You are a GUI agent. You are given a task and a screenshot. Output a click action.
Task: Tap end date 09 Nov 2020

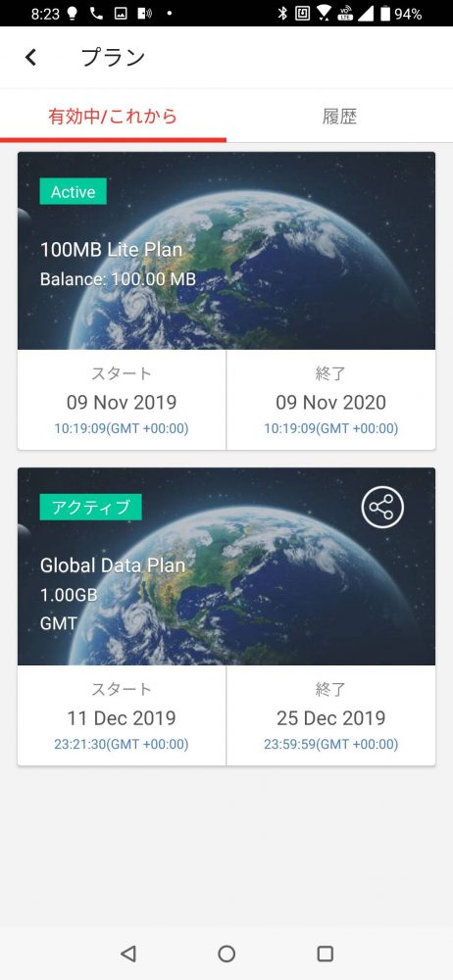331,402
